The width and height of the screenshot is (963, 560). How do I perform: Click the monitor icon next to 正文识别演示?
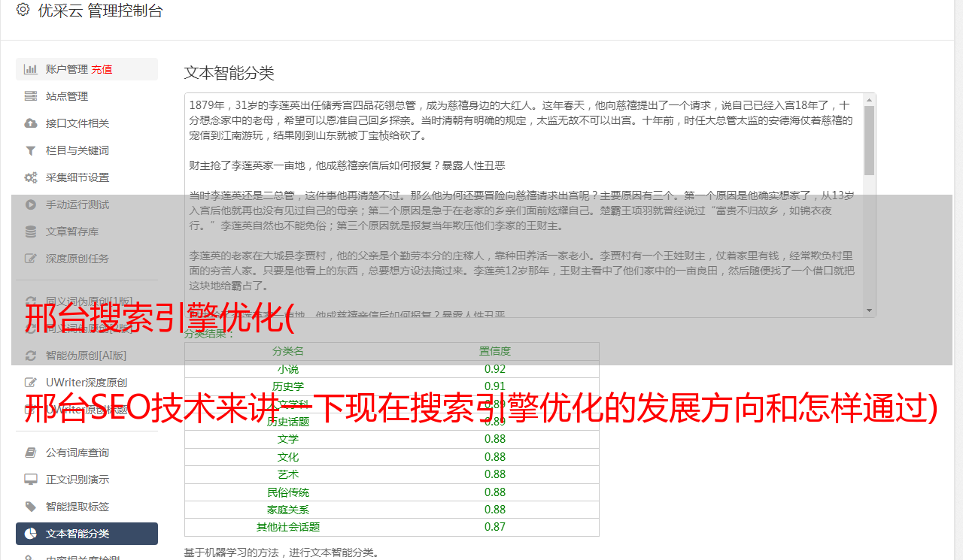click(x=31, y=480)
